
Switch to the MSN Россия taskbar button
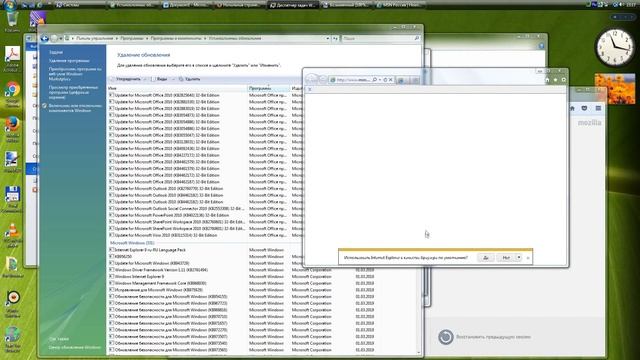coord(400,5)
